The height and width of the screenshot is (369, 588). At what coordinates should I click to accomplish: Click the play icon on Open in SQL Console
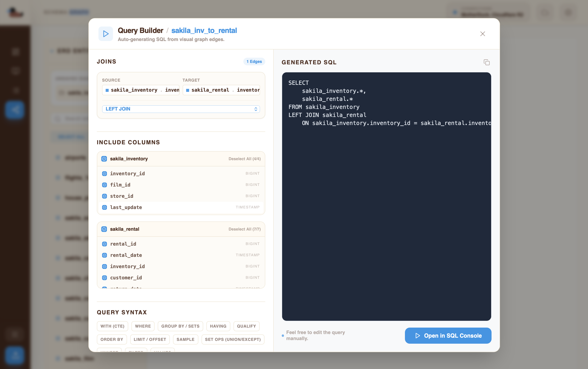tap(418, 336)
